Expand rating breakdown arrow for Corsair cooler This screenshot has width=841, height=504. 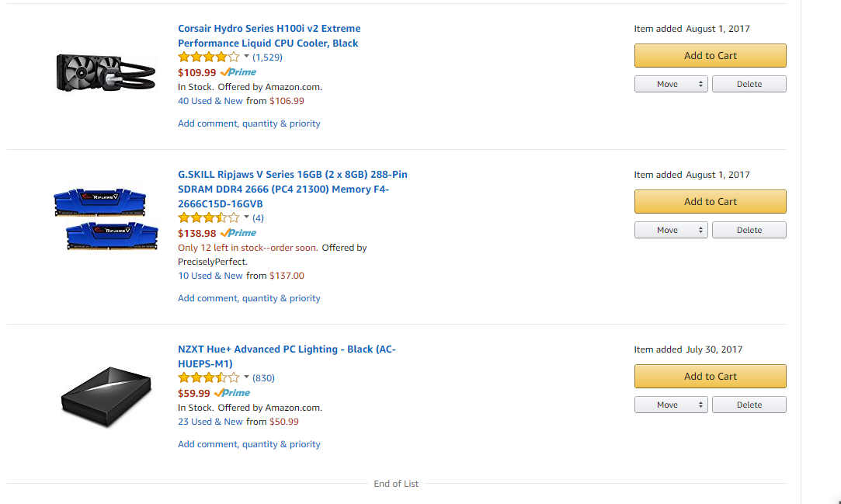pyautogui.click(x=246, y=56)
